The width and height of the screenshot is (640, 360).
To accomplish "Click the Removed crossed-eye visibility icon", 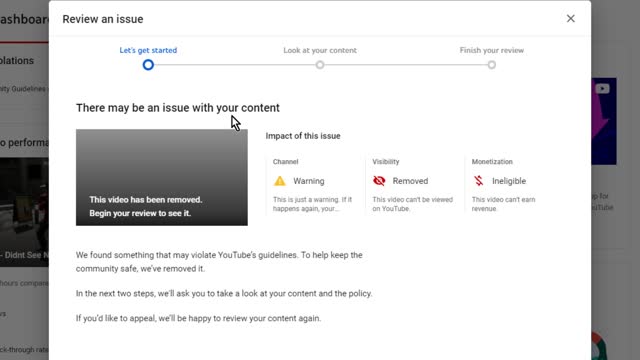I will [x=379, y=181].
